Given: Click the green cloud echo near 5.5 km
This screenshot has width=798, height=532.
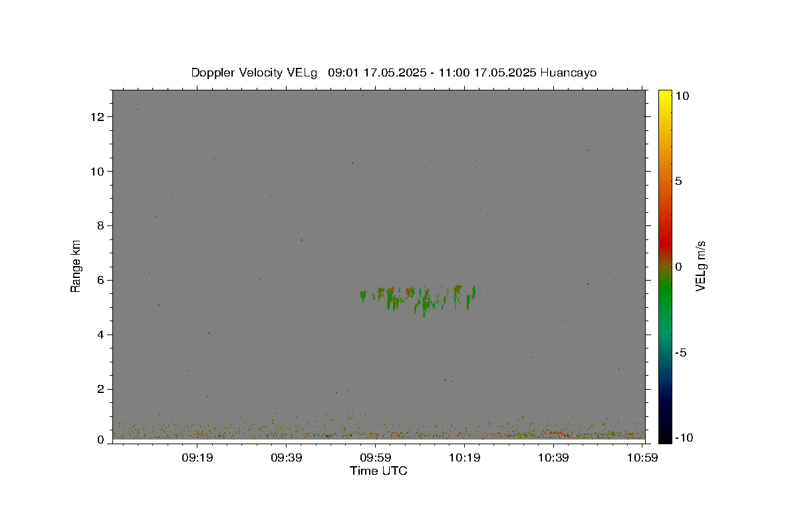Looking at the screenshot, I should (x=419, y=299).
